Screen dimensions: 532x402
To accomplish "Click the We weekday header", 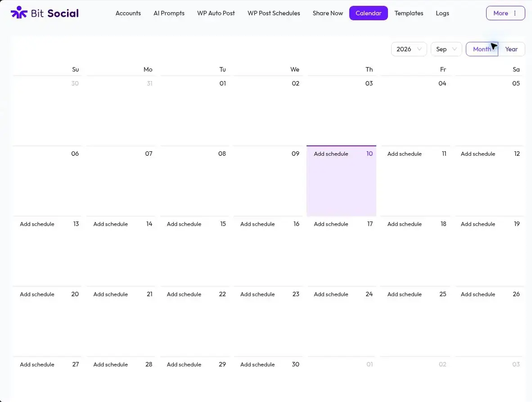I will click(x=294, y=69).
